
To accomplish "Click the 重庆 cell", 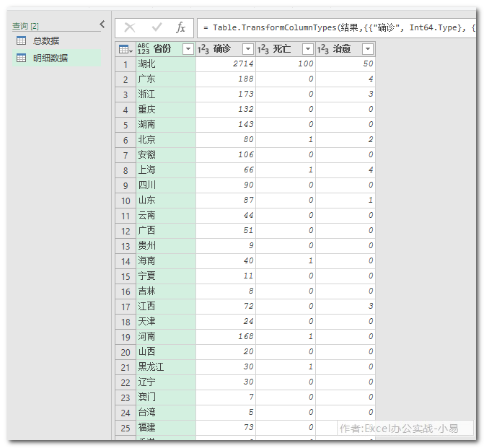I will (x=166, y=110).
